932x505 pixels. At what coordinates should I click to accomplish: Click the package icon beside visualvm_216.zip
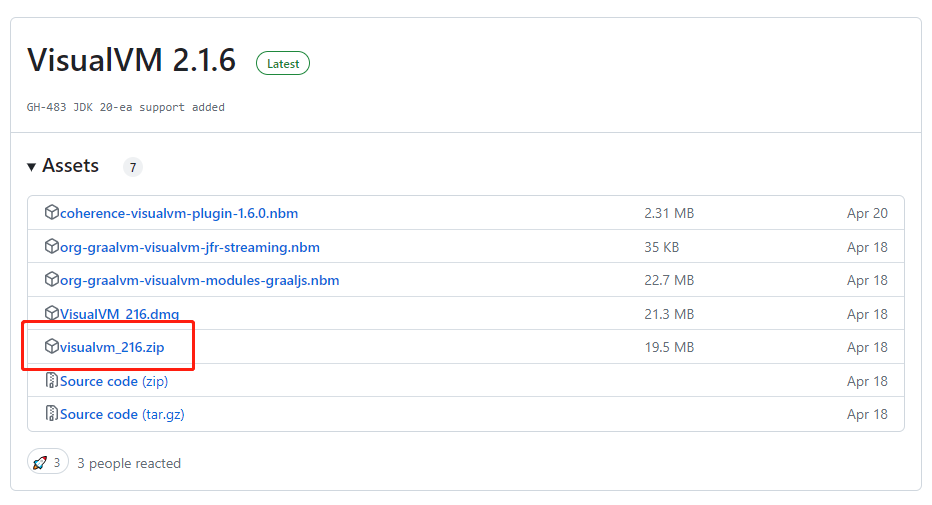pyautogui.click(x=52, y=346)
